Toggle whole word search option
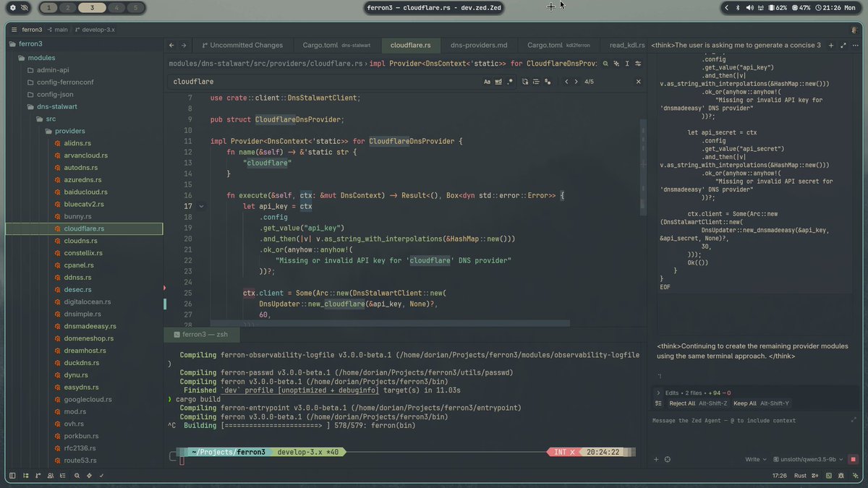 coord(498,82)
